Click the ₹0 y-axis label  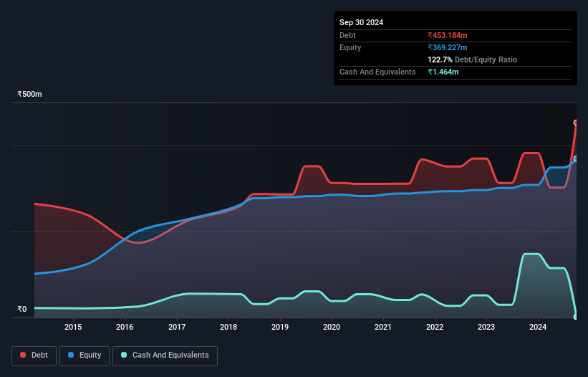(21, 309)
